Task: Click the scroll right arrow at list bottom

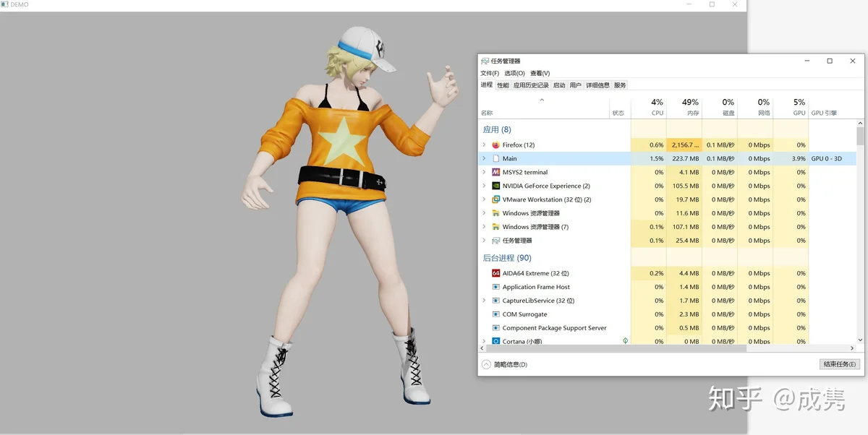Action: click(x=852, y=348)
